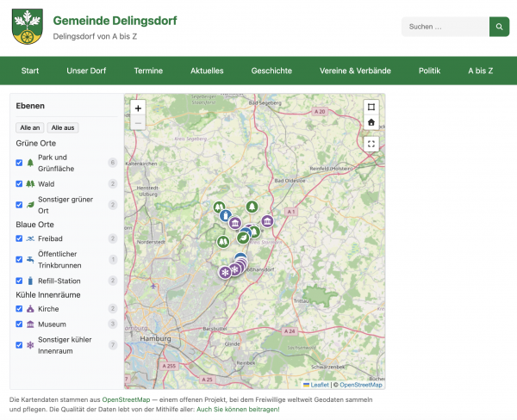Click the Grüne Orte group heading
The height and width of the screenshot is (420, 517).
(36, 143)
